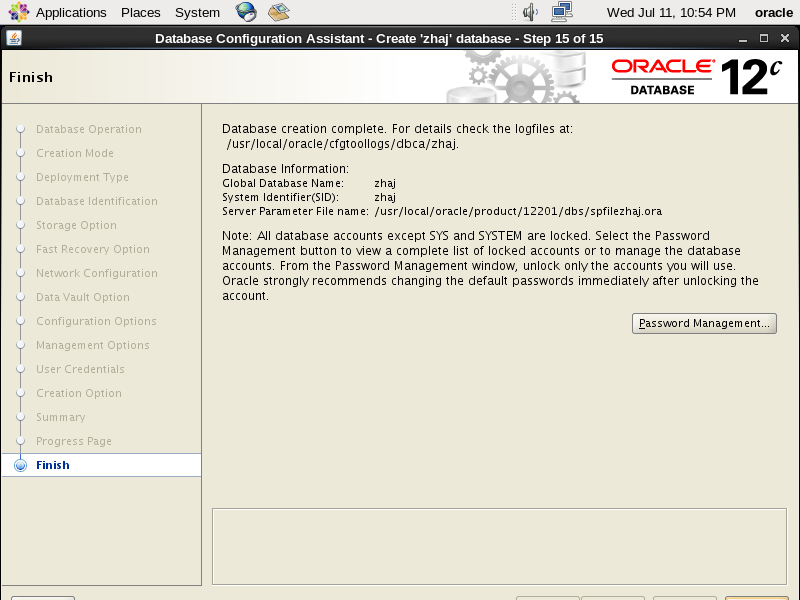Image resolution: width=800 pixels, height=600 pixels.
Task: Close the Database Configuration Assistant window
Action: [785, 38]
